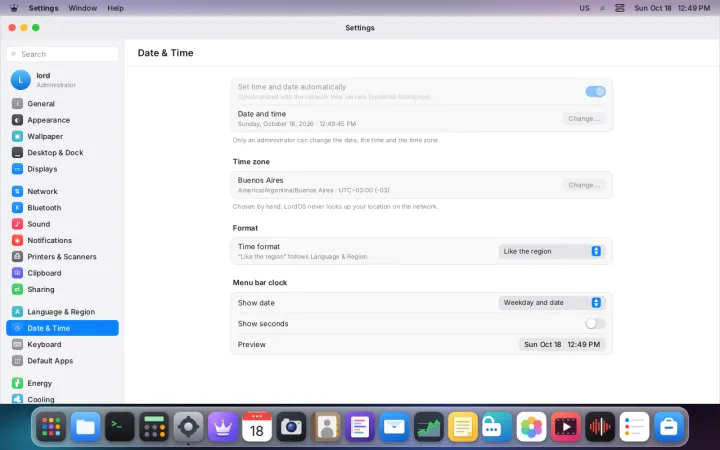Open the US input source menu
The height and width of the screenshot is (450, 720).
click(x=584, y=8)
